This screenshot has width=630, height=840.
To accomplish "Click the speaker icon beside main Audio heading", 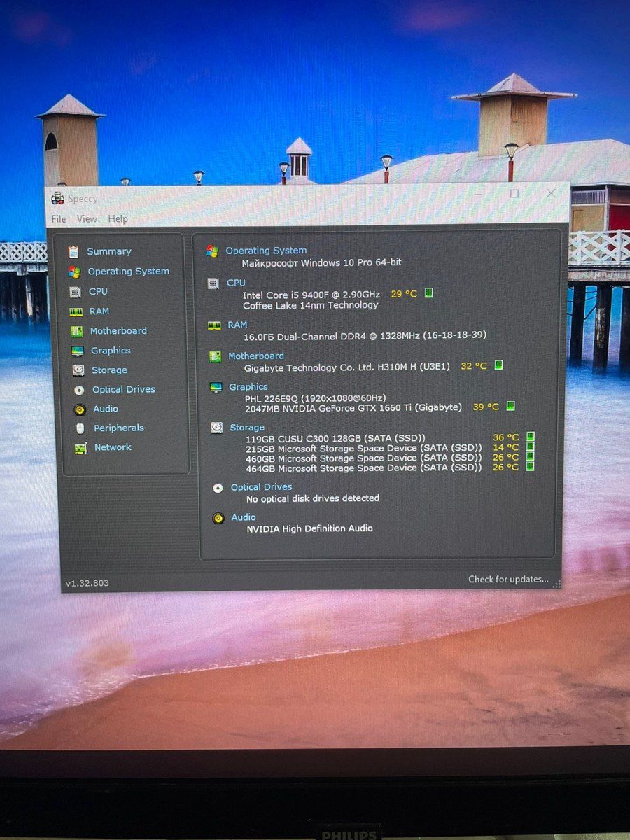I will (218, 518).
